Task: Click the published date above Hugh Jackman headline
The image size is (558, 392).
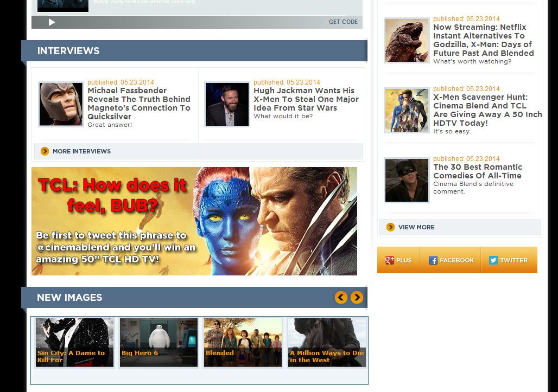Action: 287,82
